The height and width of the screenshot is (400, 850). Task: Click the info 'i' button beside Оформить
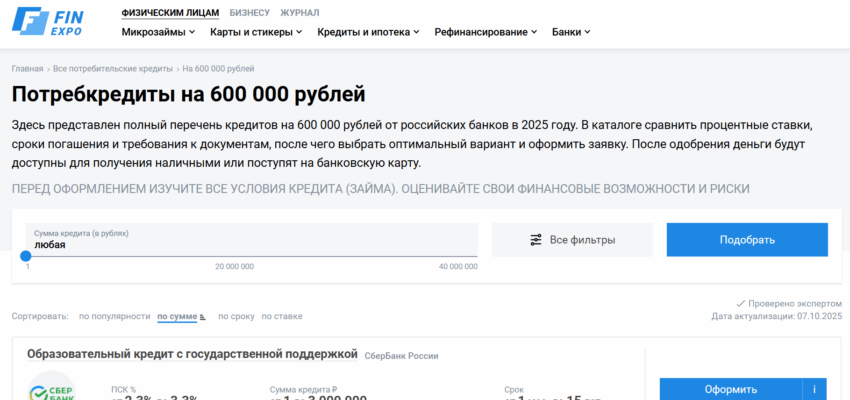point(815,389)
